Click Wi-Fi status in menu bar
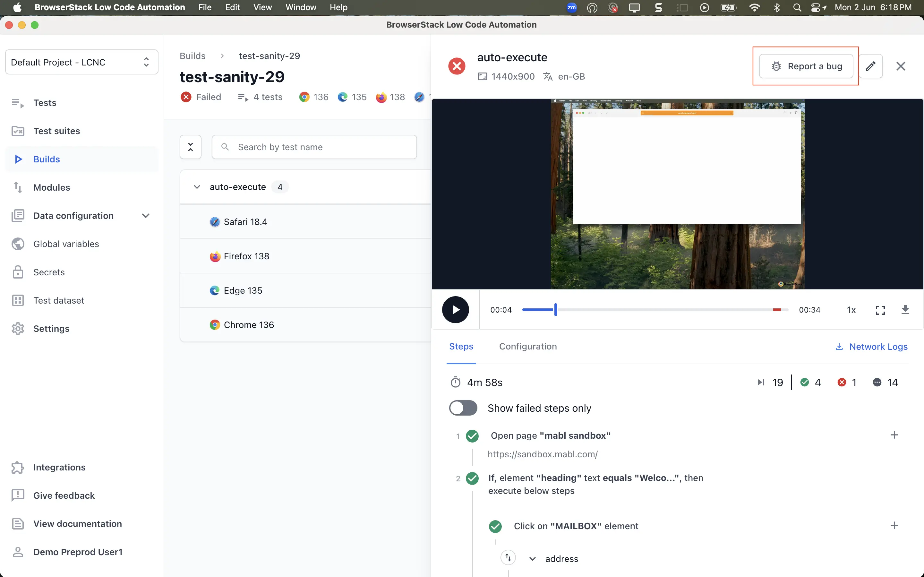 coord(754,7)
